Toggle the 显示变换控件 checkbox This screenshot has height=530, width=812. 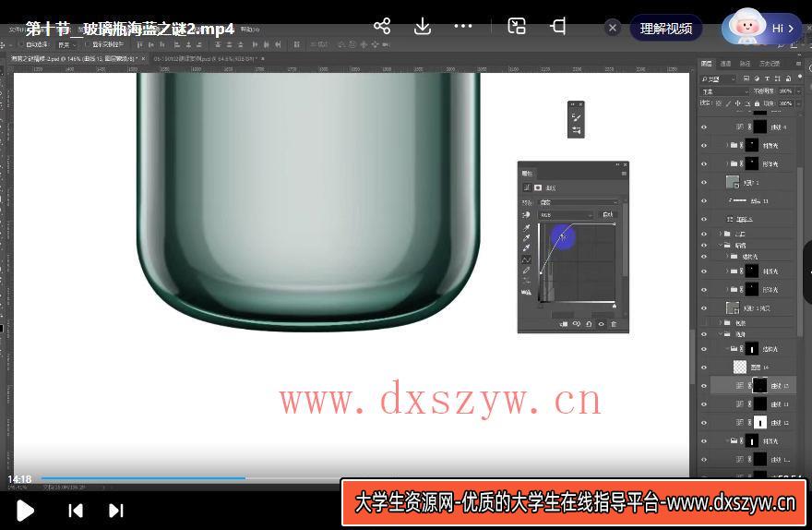click(88, 45)
